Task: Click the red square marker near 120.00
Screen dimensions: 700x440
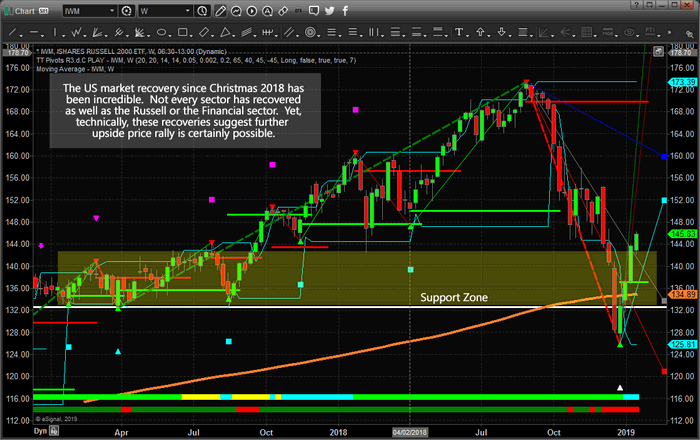Action: click(664, 371)
